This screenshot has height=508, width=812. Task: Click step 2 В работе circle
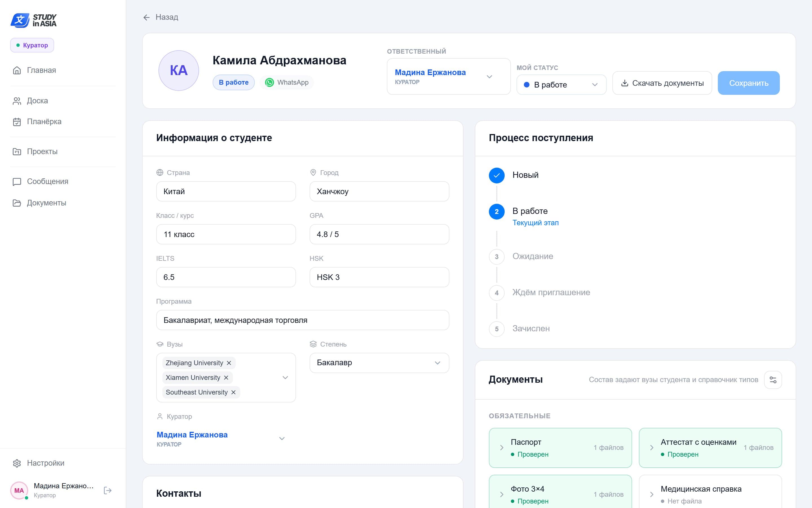click(497, 212)
